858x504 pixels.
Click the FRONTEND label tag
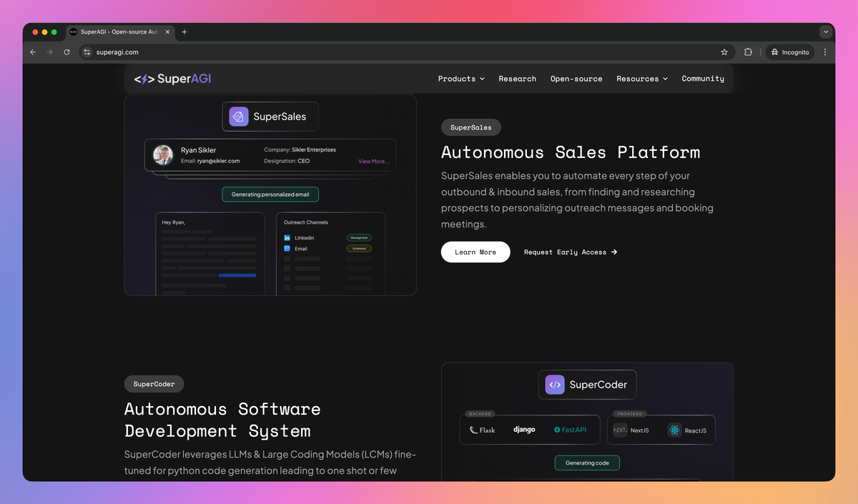tap(629, 414)
